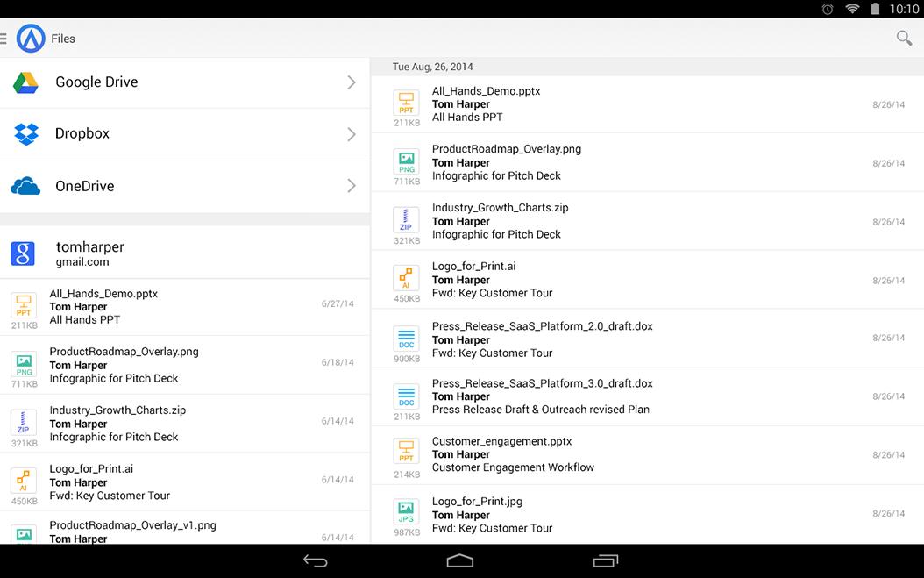The width and height of the screenshot is (924, 578).
Task: Open Press_Release_SaaS_Platform_2.0_draft.dox
Action: click(x=647, y=339)
